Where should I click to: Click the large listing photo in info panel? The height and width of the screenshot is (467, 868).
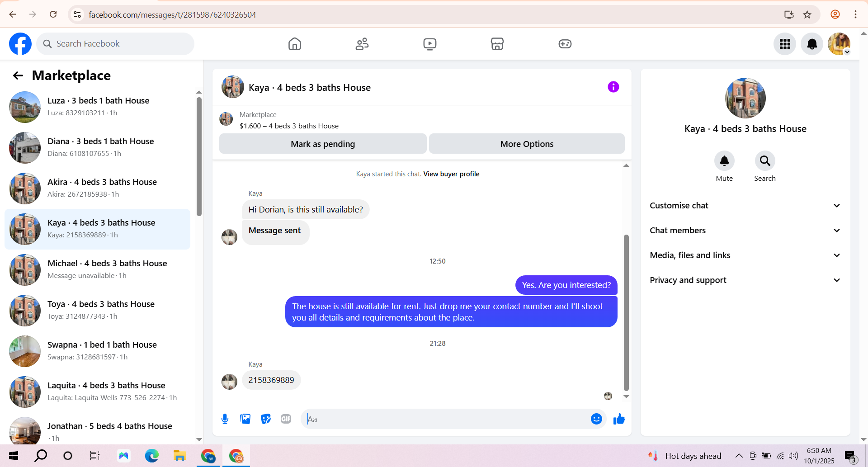(745, 98)
